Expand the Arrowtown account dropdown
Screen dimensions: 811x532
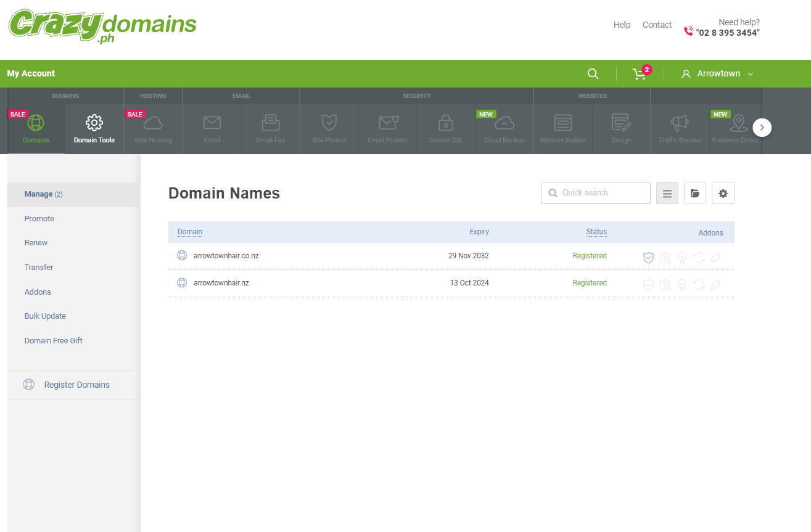coord(717,74)
